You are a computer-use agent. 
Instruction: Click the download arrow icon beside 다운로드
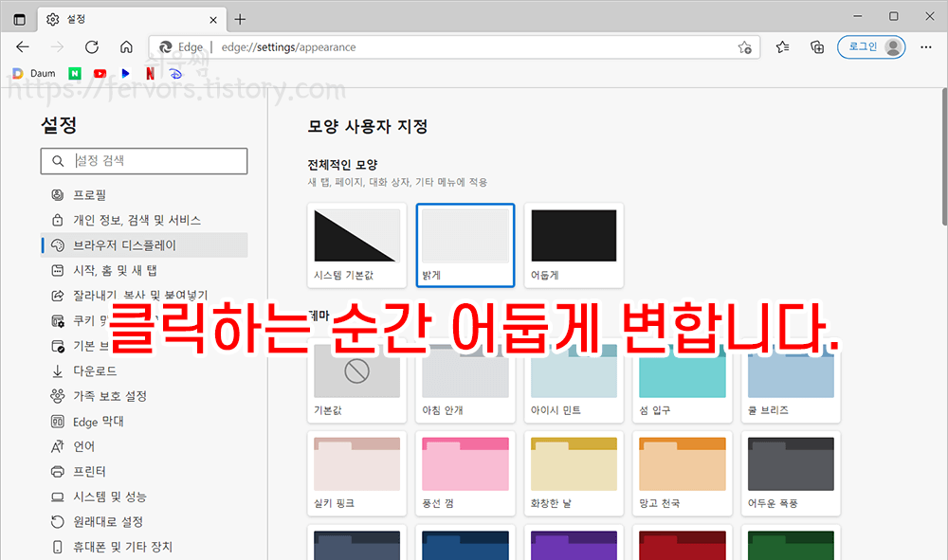tap(58, 370)
